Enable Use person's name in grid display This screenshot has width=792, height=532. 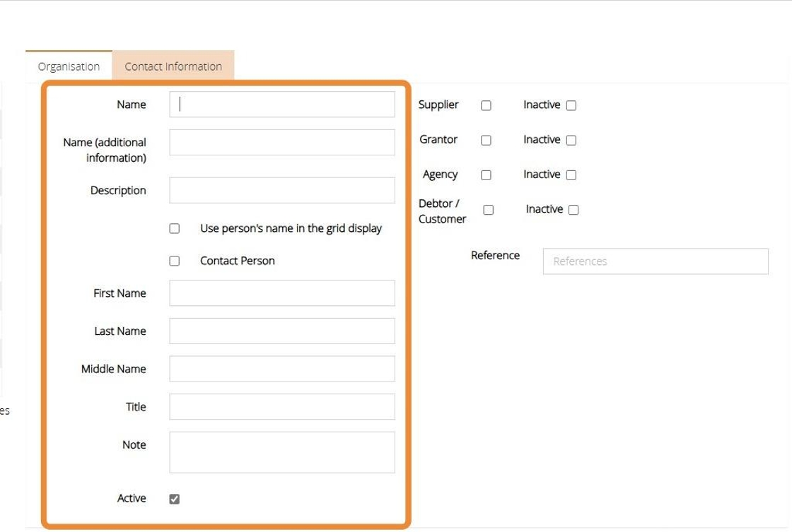(175, 229)
